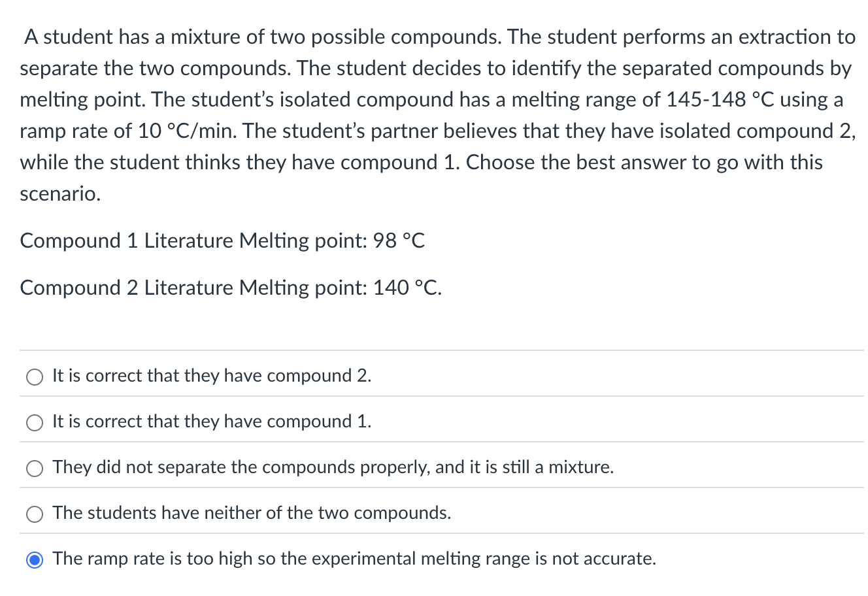Select the radio button for compound 1 answer
The width and height of the screenshot is (868, 596).
[x=35, y=422]
